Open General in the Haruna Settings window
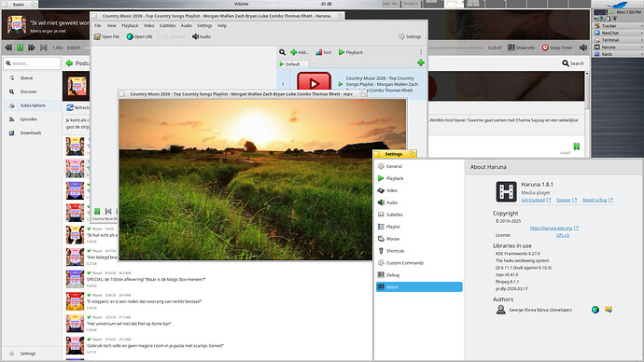The height and width of the screenshot is (362, 644). (419, 166)
